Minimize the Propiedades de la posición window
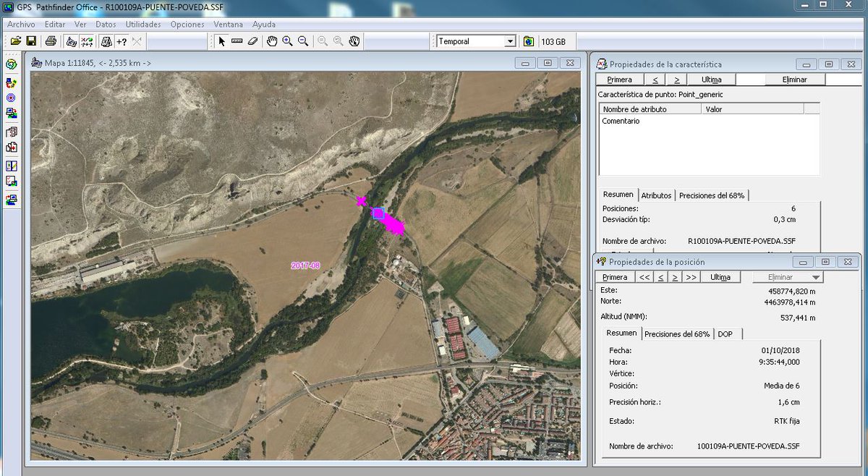The image size is (868, 476). click(804, 262)
